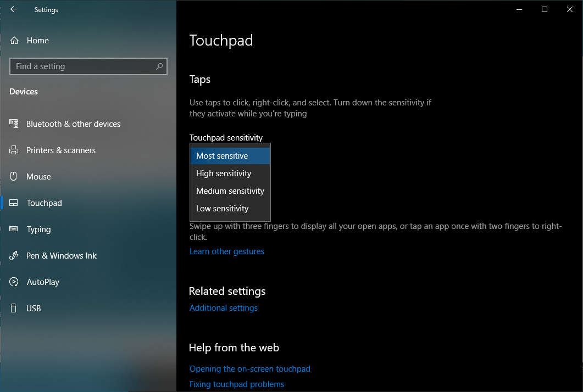Click Fixing touchpad problems link
Viewport: 583px width, 392px height.
click(x=237, y=384)
